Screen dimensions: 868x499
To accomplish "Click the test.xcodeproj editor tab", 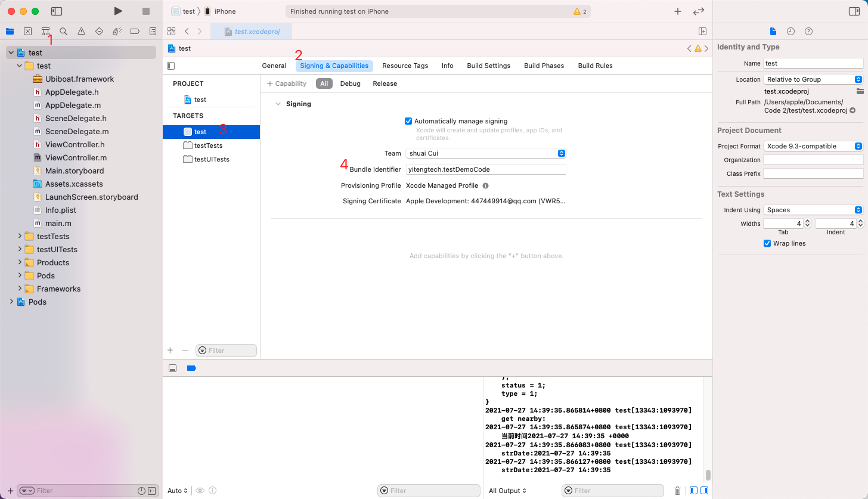I will coord(253,32).
